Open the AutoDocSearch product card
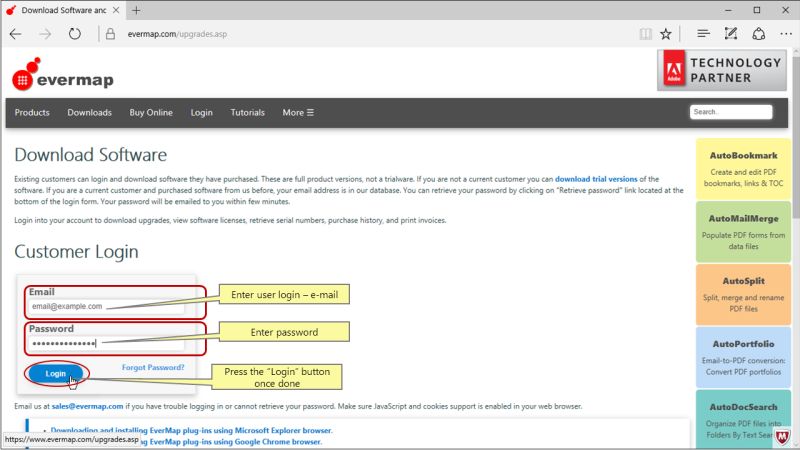The image size is (800, 450). point(743,419)
